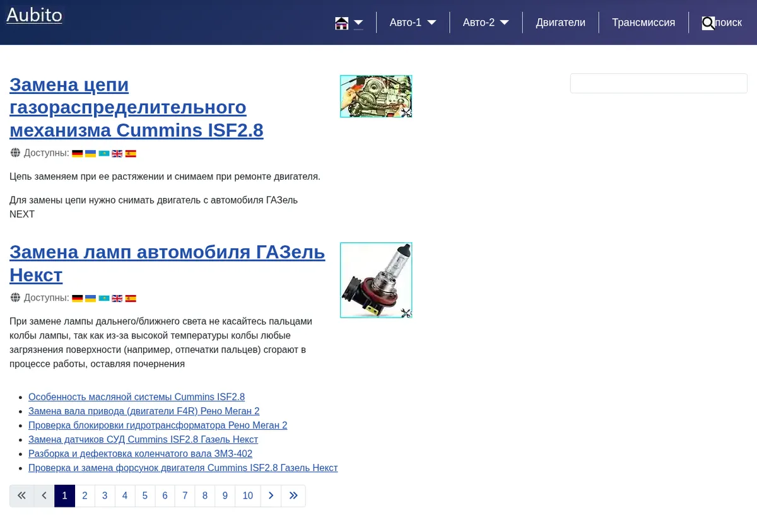Open article Замена ламп автомобиля ГАЗель Некст
The width and height of the screenshot is (757, 532).
pyautogui.click(x=167, y=263)
